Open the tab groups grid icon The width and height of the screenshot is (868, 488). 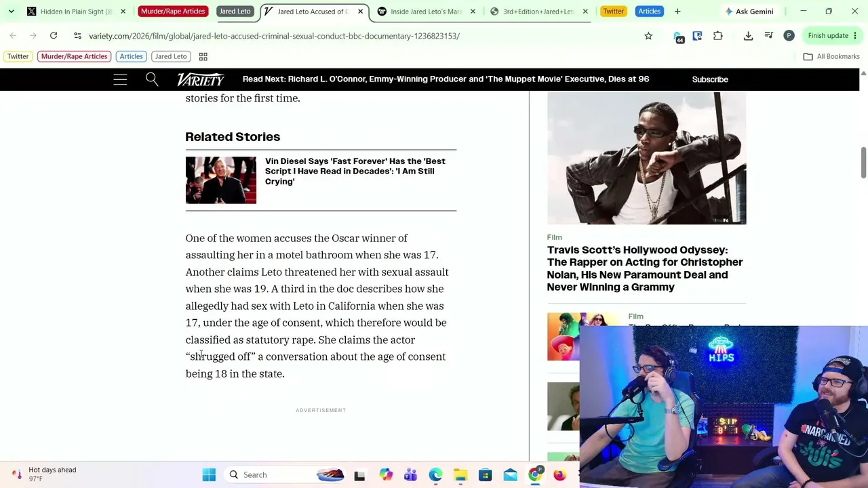coord(203,57)
